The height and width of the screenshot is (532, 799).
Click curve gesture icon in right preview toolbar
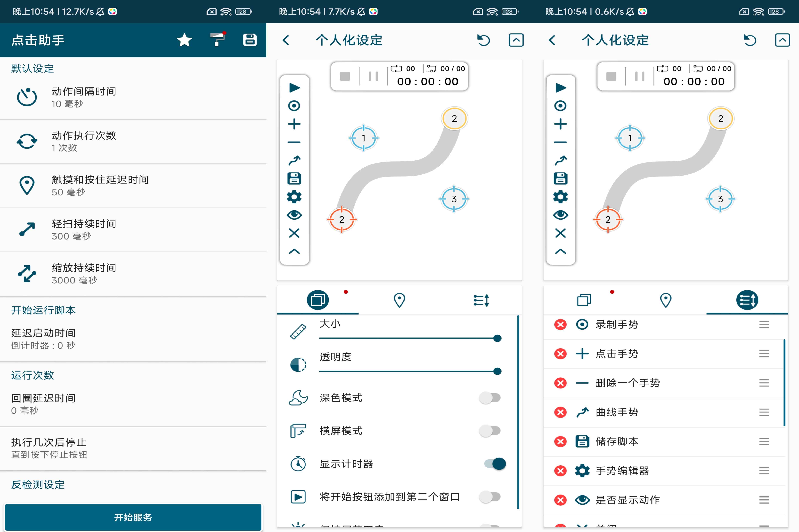click(561, 160)
